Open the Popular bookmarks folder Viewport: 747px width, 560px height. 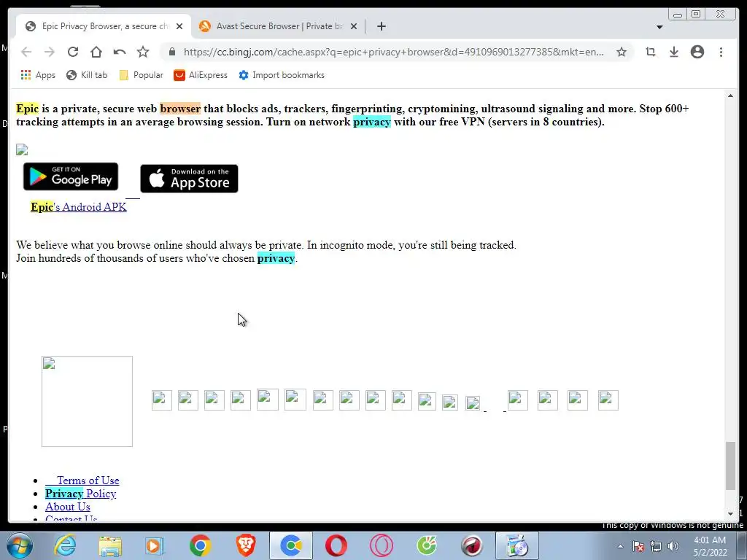[141, 75]
